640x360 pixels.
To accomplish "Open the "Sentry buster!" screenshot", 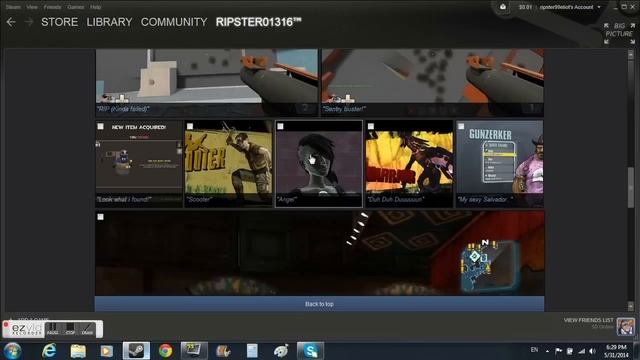I will [x=433, y=82].
